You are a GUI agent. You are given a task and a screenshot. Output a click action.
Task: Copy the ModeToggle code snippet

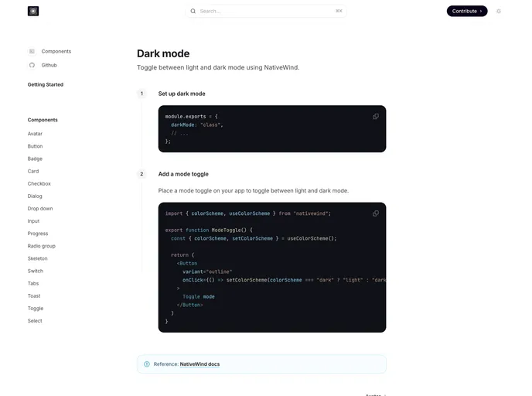pos(376,213)
